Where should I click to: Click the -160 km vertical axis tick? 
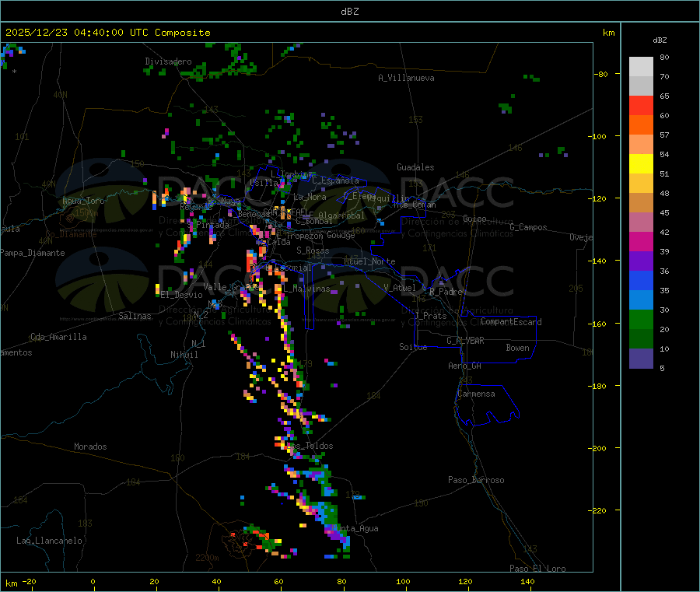point(597,324)
